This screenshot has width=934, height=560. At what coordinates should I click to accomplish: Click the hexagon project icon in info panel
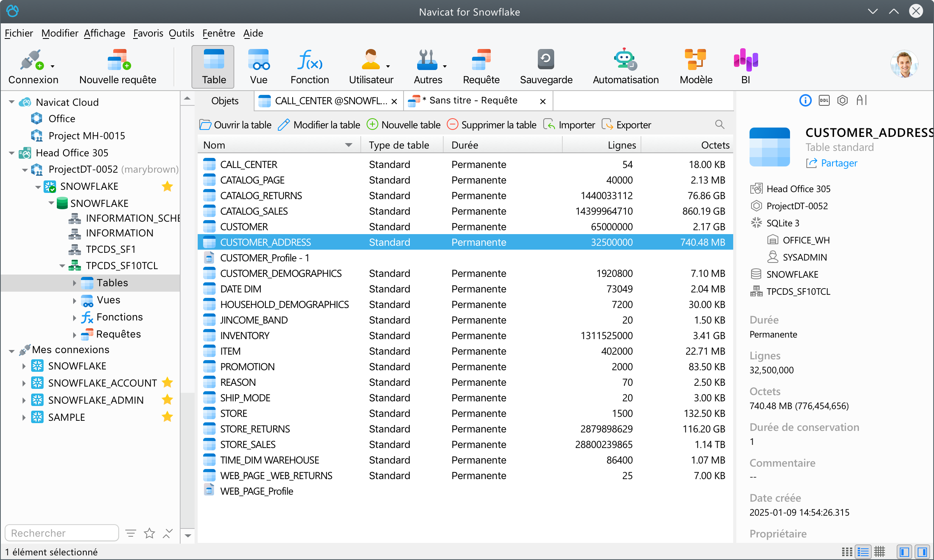pos(843,101)
